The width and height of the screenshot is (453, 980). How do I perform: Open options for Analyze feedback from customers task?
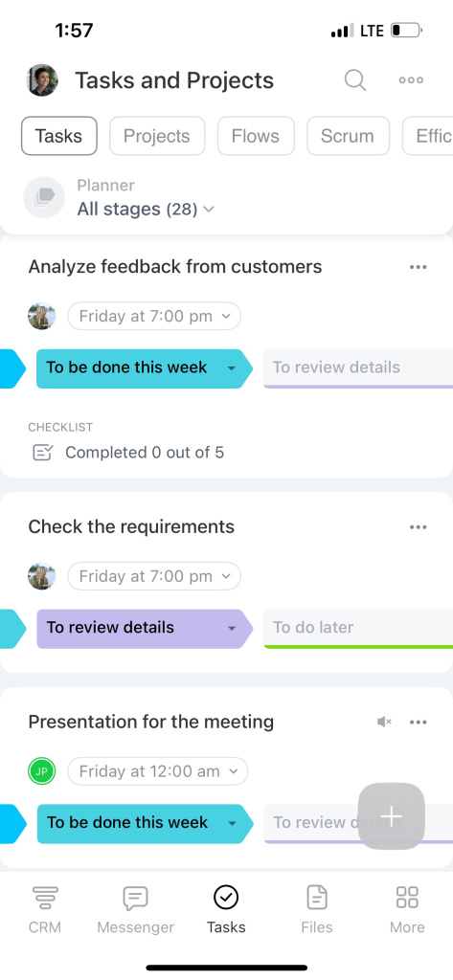click(418, 267)
